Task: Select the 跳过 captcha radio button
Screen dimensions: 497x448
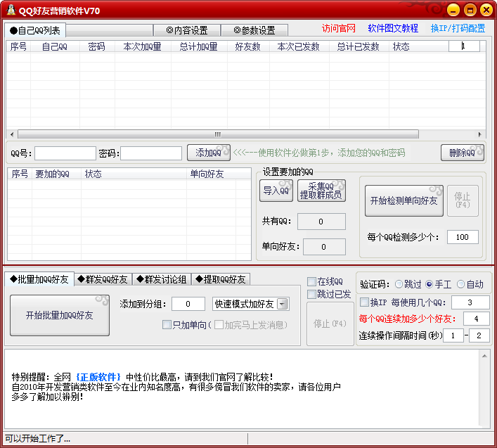Action: [399, 284]
